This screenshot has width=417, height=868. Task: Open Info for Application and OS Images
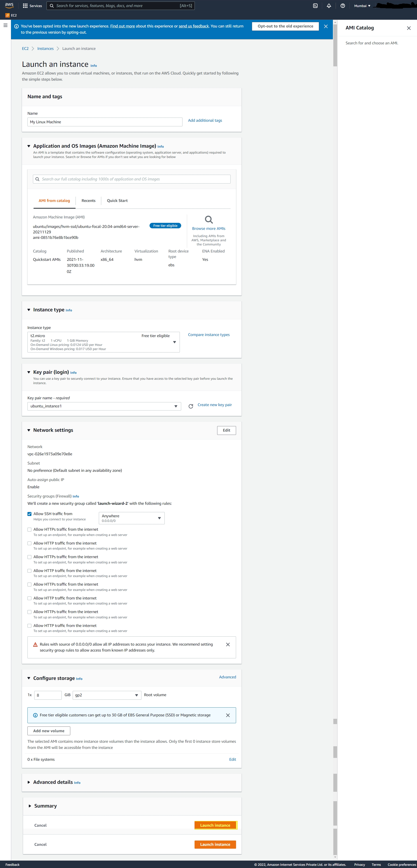point(161,147)
